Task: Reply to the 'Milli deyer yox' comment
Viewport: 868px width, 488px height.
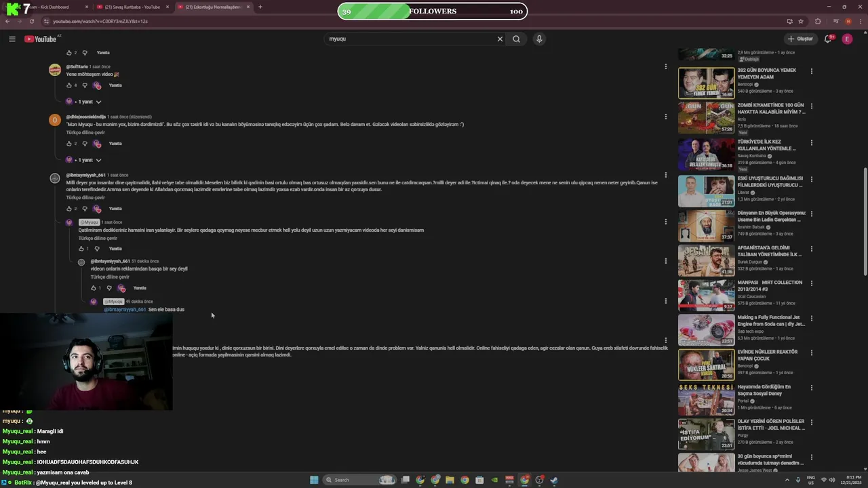Action: pos(115,209)
